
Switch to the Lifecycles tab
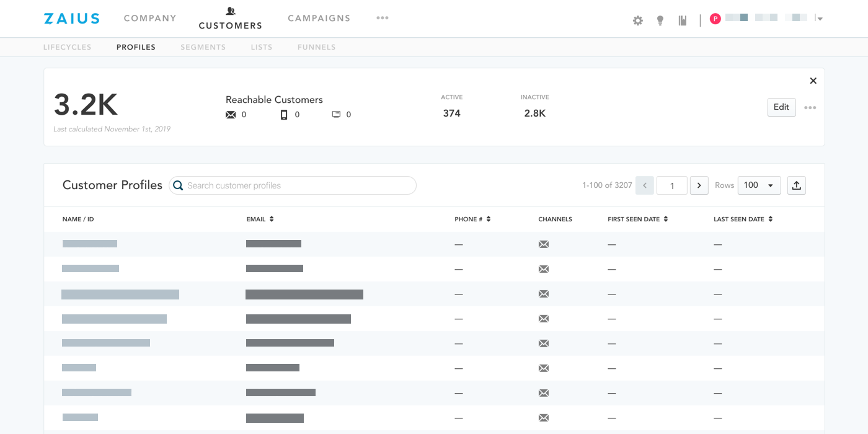(x=68, y=47)
